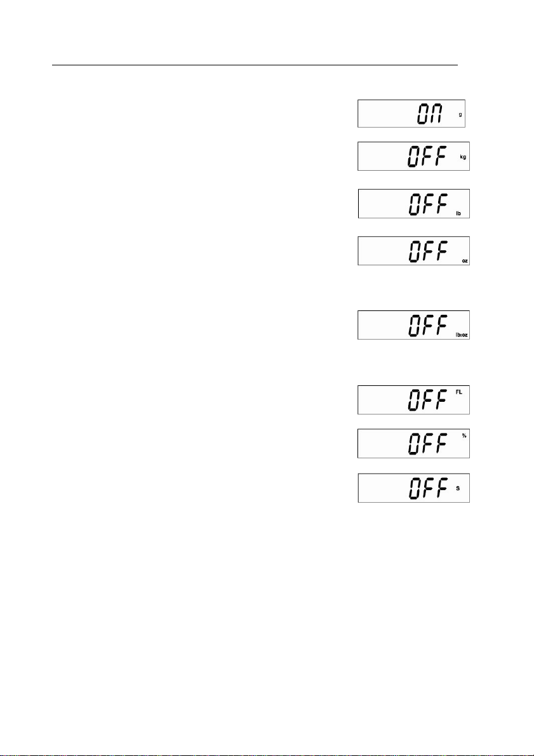Viewport: 534px width, 756px height.
Task: Click the lb unit indicator
Action: click(x=458, y=213)
